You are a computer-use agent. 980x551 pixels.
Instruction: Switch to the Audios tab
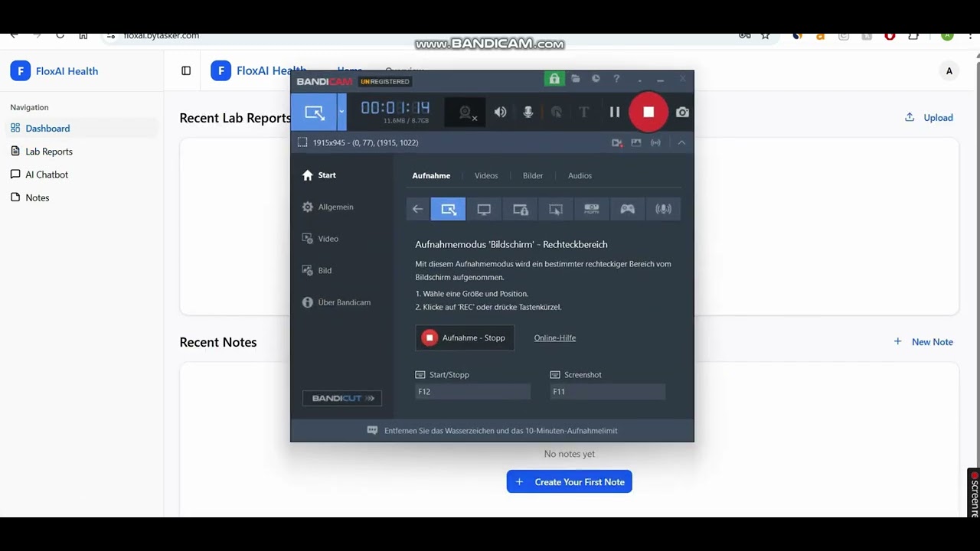click(580, 175)
